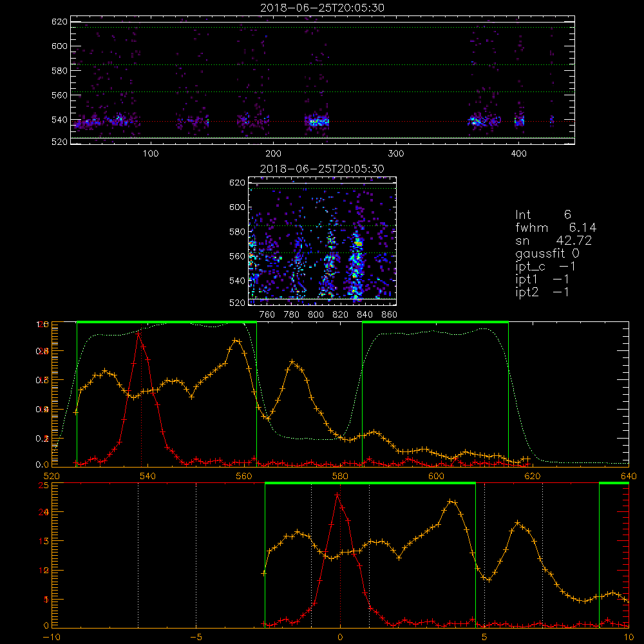Click the left thick green bar atop profile plot
This screenshot has height=644, width=644.
tap(167, 322)
